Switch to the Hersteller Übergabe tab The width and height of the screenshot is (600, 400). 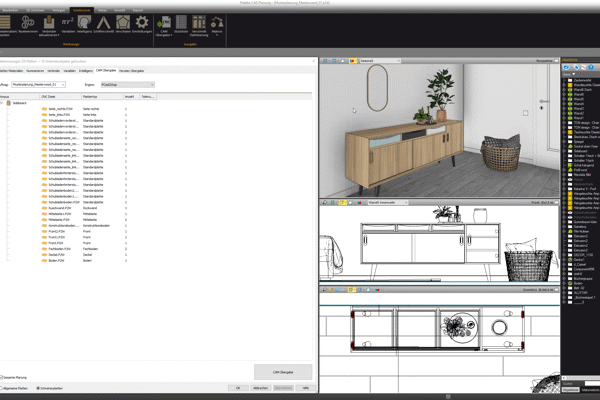[139, 71]
